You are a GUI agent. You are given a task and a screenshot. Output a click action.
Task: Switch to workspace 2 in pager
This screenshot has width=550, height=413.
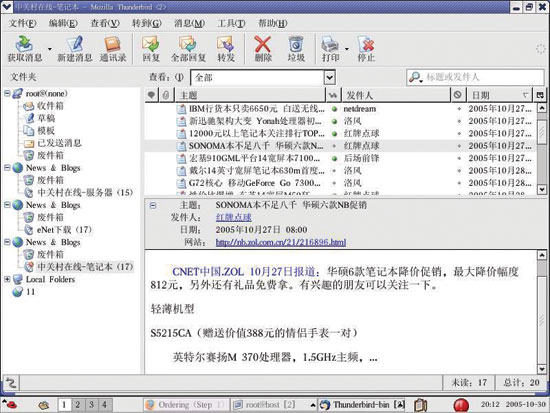(x=78, y=405)
